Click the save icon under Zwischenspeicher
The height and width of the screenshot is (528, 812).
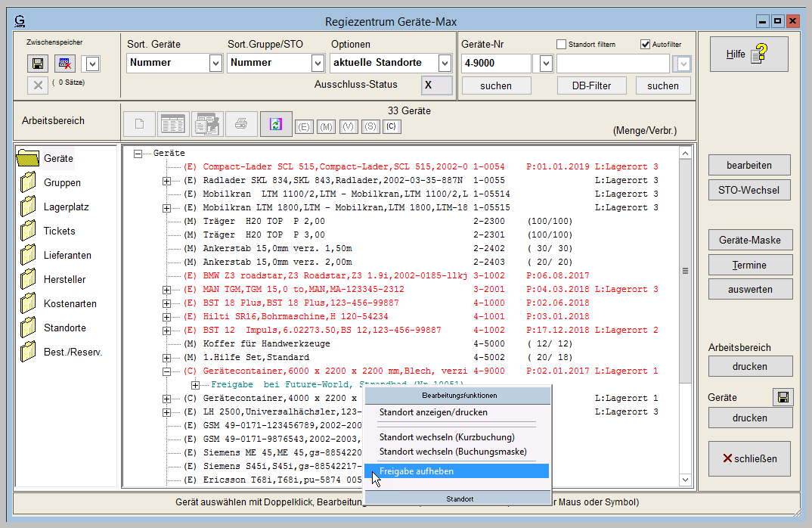(38, 64)
